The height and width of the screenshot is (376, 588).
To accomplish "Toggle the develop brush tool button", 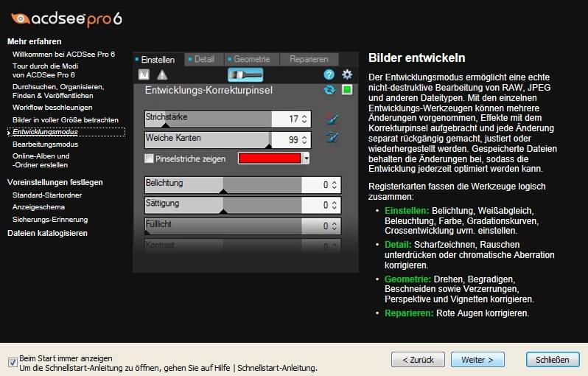I will [x=245, y=75].
